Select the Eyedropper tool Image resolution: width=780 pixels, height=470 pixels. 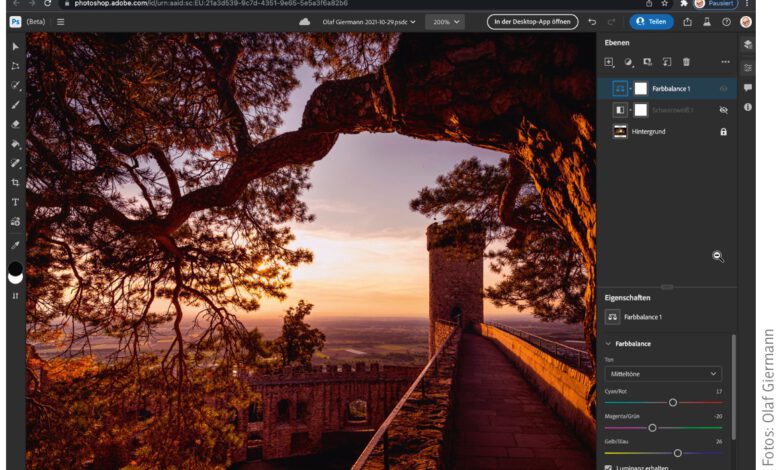coord(15,244)
